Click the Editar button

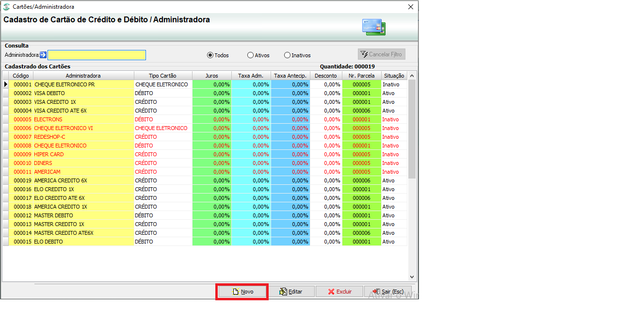[290, 292]
